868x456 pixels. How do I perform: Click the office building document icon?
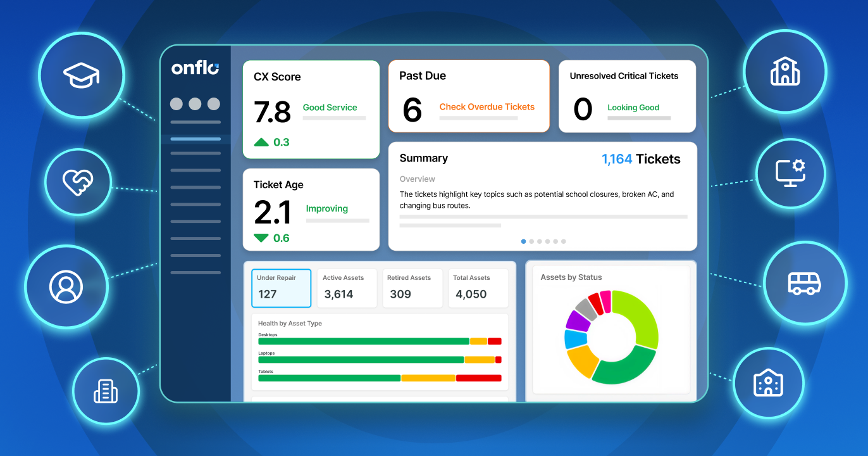[x=106, y=391]
